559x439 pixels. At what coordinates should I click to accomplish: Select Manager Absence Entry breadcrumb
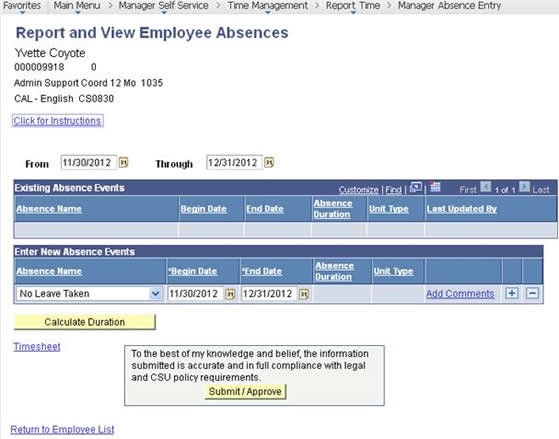[x=449, y=6]
